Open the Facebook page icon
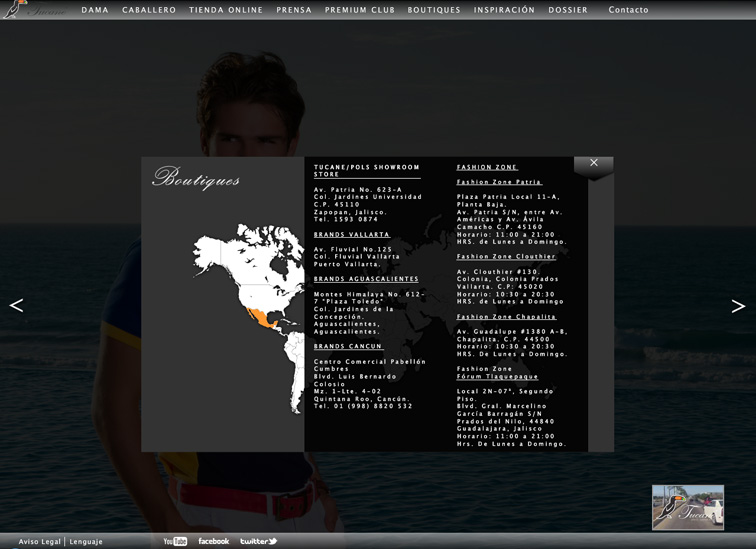Image resolution: width=756 pixels, height=549 pixels. (213, 541)
